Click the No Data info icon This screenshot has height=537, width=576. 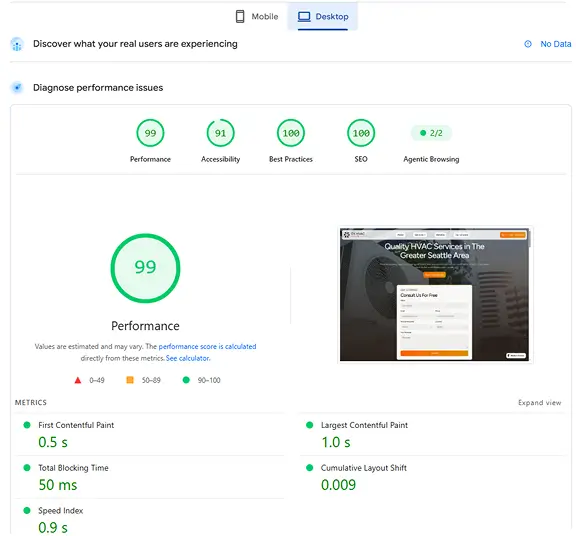tap(528, 44)
